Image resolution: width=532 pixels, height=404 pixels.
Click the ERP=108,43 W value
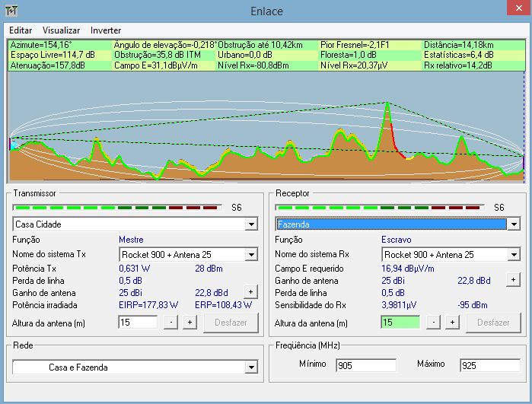coord(223,305)
